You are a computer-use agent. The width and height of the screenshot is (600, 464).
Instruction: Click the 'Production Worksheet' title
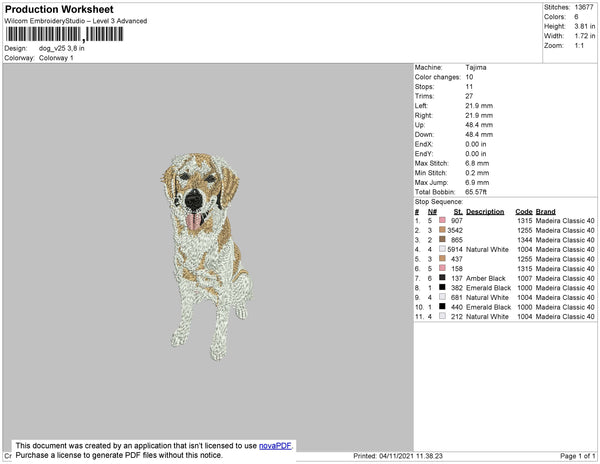pyautogui.click(x=59, y=10)
